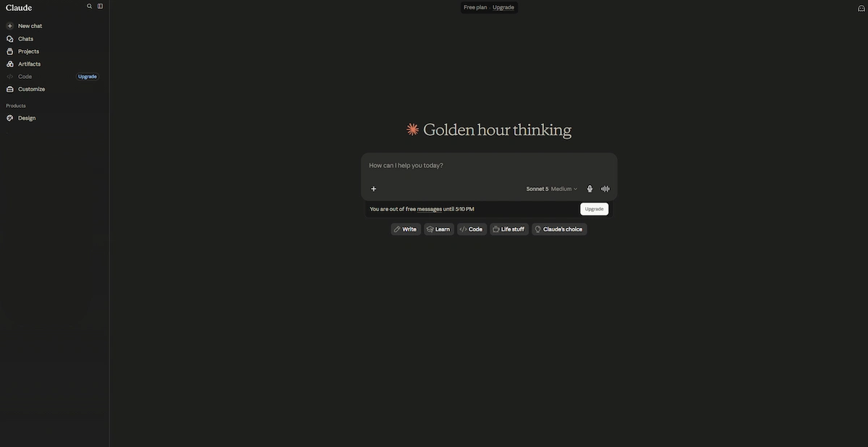Start voice mode with waveform icon

(605, 189)
